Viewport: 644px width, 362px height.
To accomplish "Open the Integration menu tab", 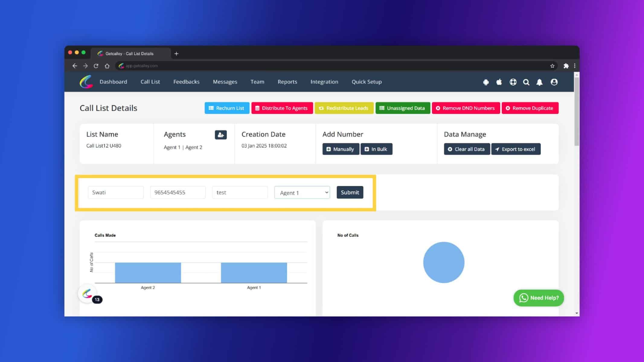I will pos(324,81).
